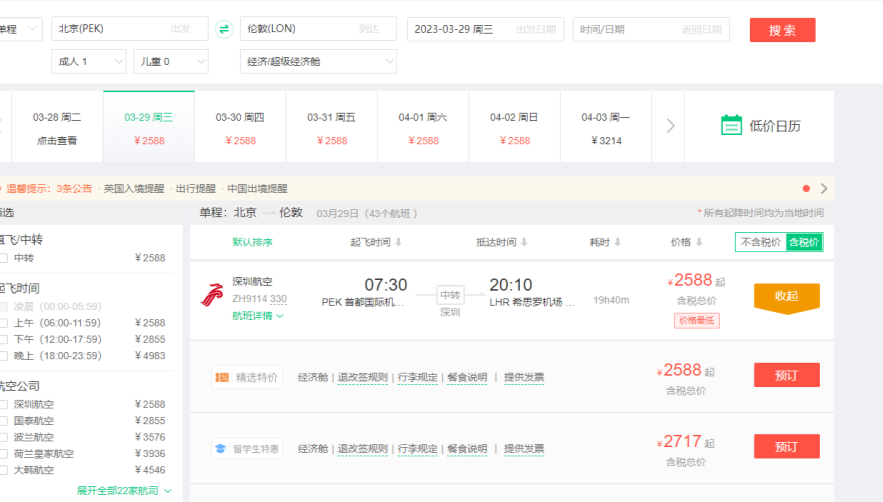Screen dimensions: 883x502
Task: Select the 03-28 周二 date tab
Action: pyautogui.click(x=57, y=127)
